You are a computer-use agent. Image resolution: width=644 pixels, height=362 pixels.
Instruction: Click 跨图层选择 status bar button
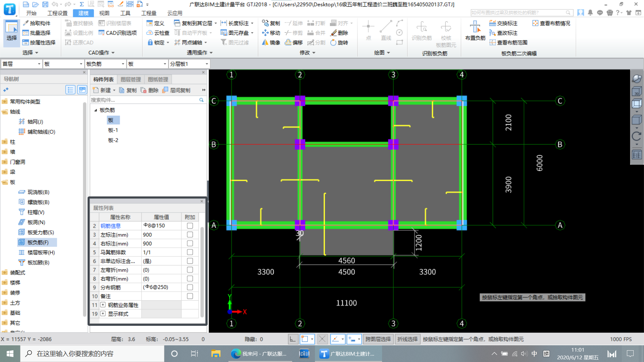coord(378,339)
